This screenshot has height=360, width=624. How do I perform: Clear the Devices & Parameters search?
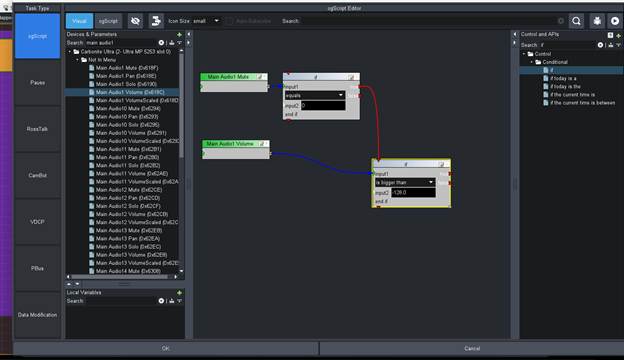tap(161, 43)
